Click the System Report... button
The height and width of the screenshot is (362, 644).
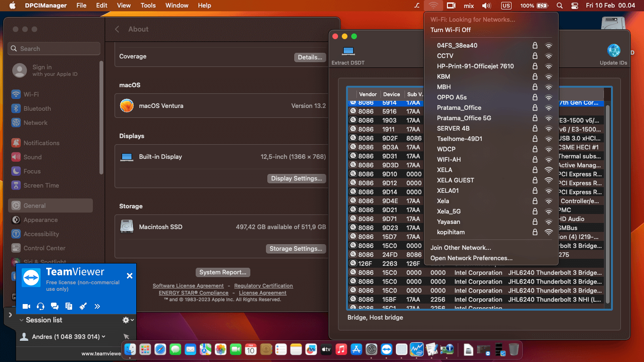(223, 272)
